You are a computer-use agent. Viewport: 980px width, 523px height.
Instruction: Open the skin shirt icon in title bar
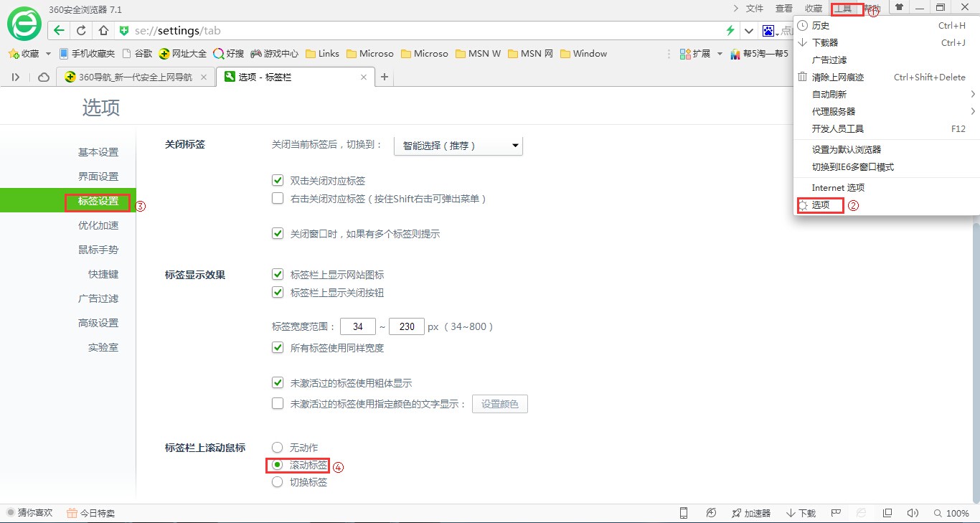point(899,7)
